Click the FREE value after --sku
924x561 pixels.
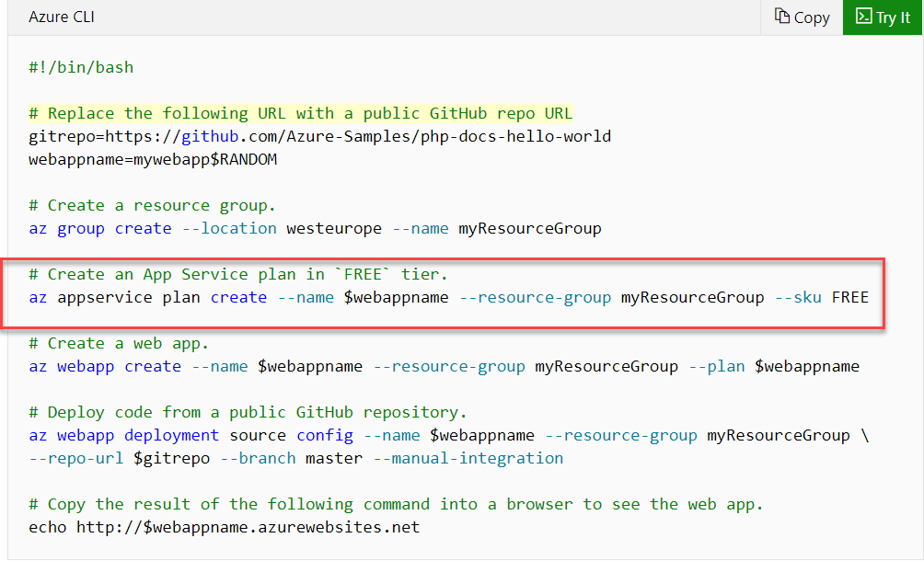pos(850,297)
